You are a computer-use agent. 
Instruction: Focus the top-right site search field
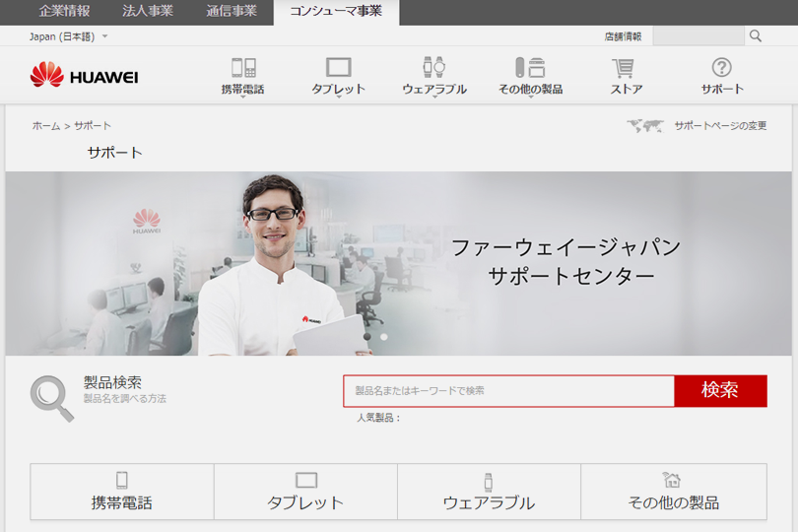(x=698, y=36)
